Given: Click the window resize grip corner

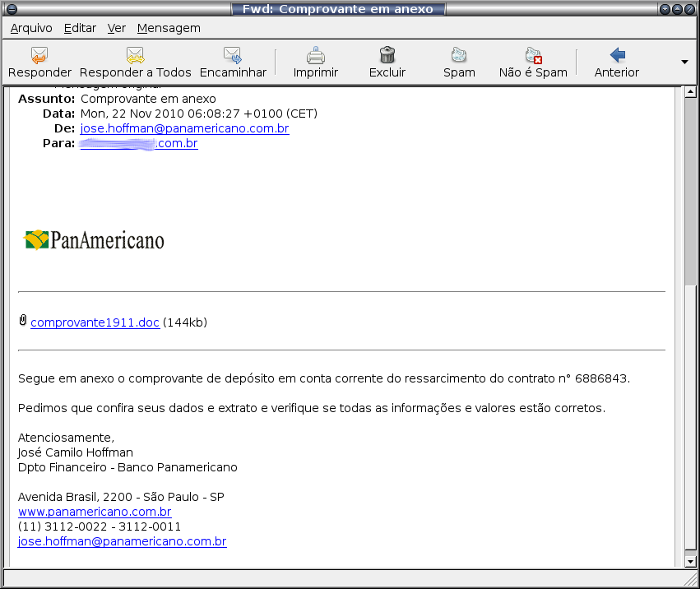Looking at the screenshot, I should pos(690,579).
